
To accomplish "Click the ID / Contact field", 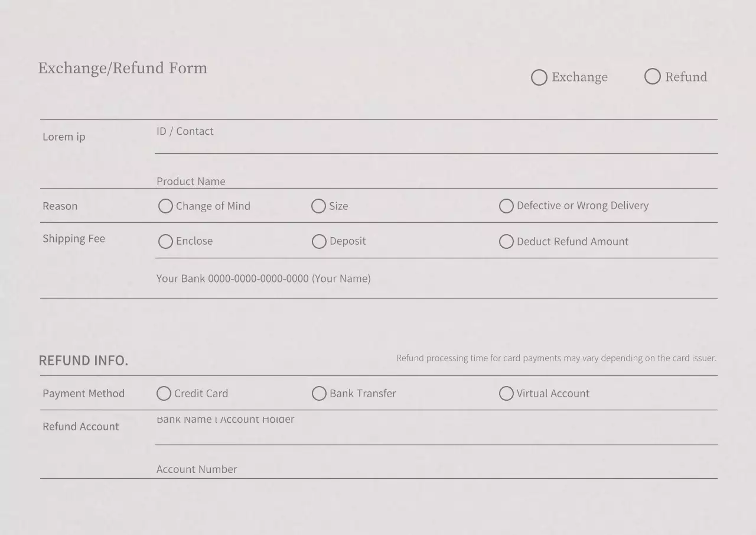I will (436, 142).
